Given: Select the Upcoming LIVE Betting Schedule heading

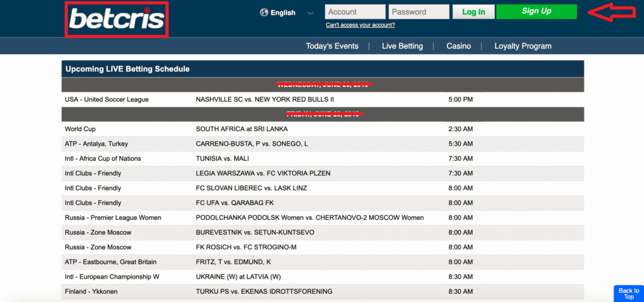Looking at the screenshot, I should 127,69.
